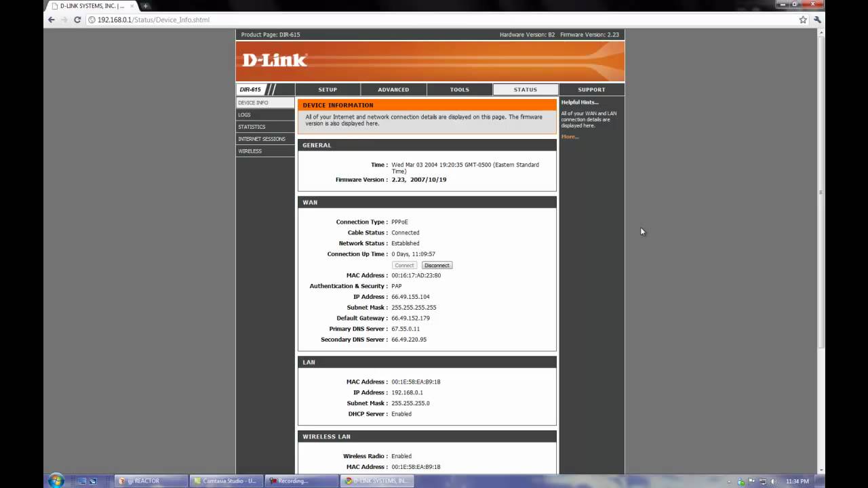Open the network tray icon
Viewport: 868px width, 488px height.
762,481
